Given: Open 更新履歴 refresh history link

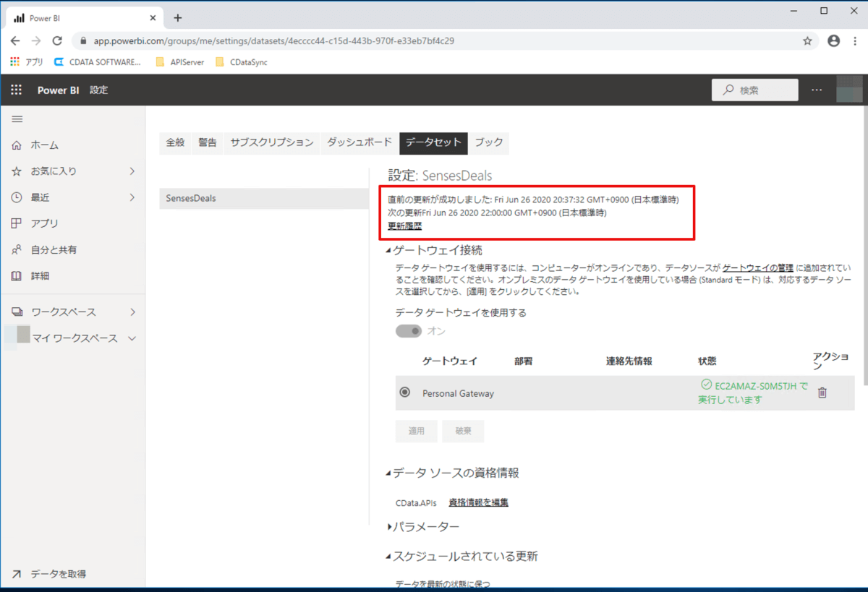Looking at the screenshot, I should (405, 226).
